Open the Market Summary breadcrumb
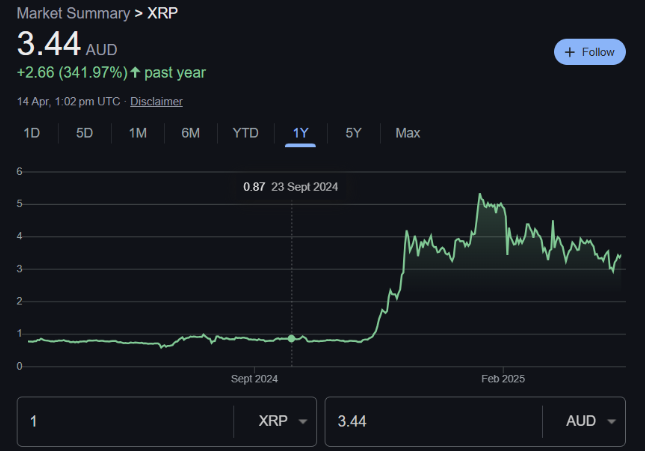Viewport: 645px width, 451px height. coord(73,13)
